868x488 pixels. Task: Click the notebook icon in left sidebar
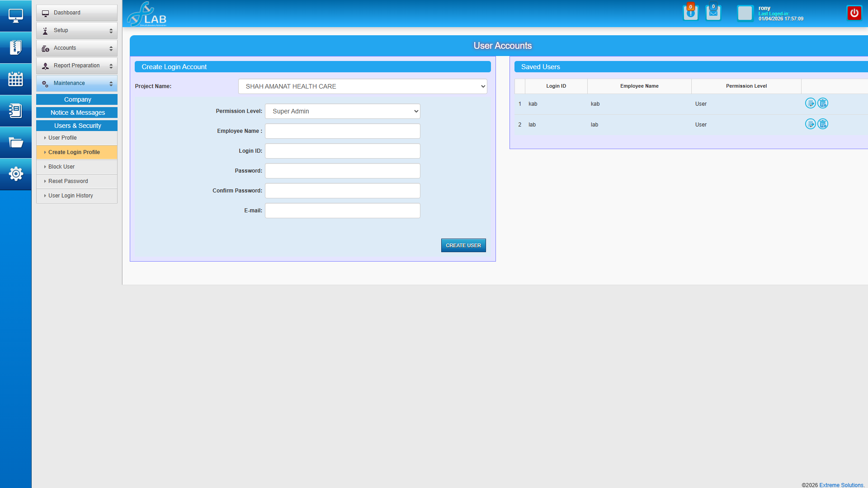[x=15, y=111]
